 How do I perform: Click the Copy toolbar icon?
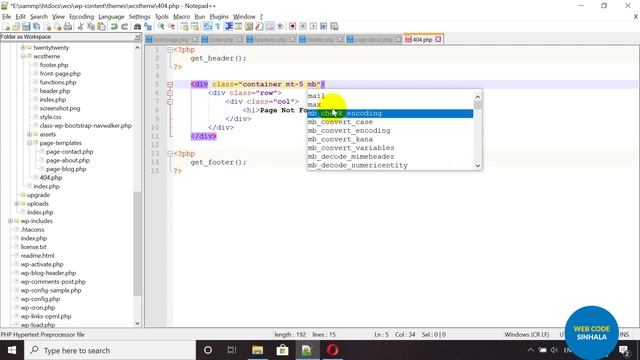91,27
